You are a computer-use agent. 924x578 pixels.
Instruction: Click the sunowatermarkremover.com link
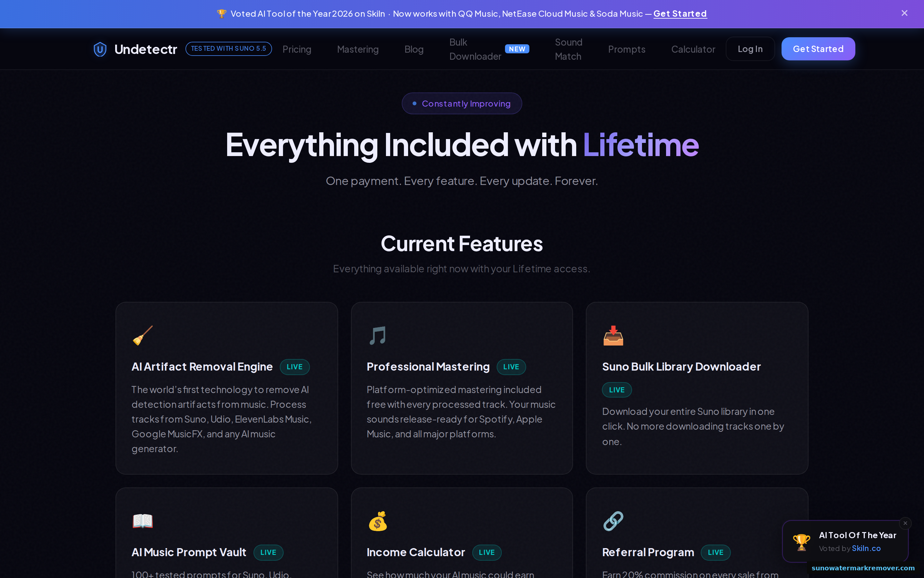[x=863, y=568]
